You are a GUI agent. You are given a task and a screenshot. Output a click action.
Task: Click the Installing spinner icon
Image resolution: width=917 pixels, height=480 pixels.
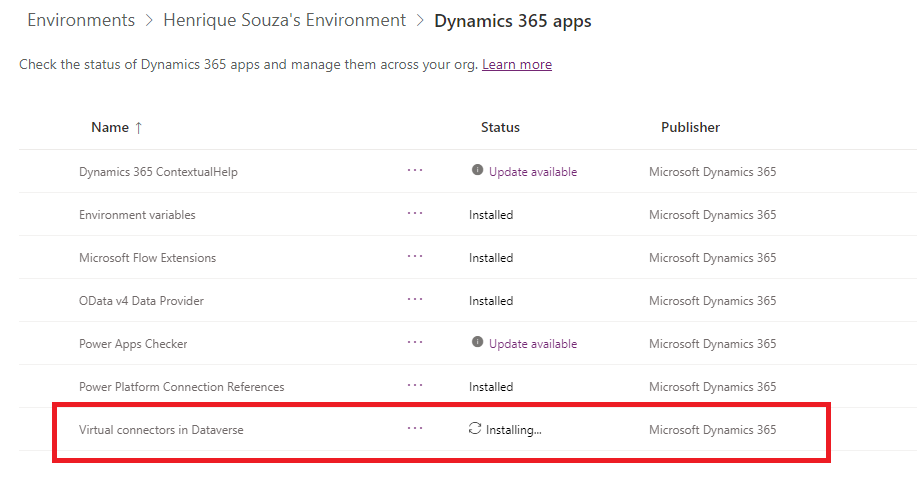(x=475, y=429)
